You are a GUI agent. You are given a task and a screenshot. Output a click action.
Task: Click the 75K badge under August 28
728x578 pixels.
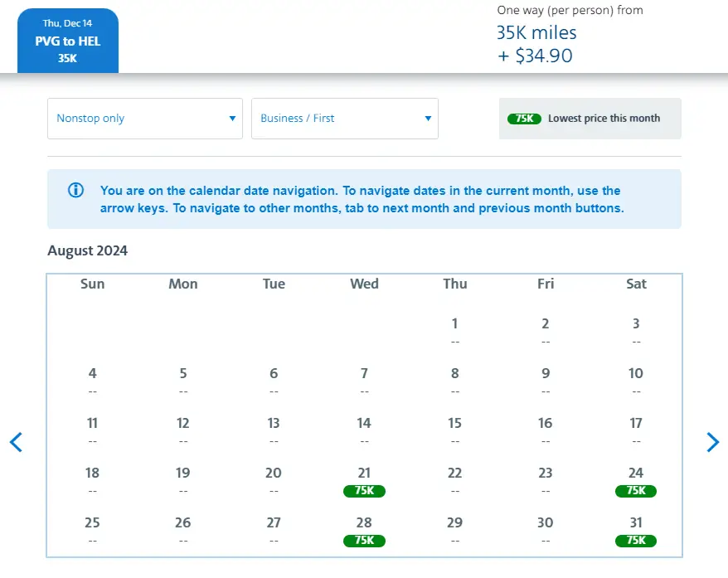364,541
